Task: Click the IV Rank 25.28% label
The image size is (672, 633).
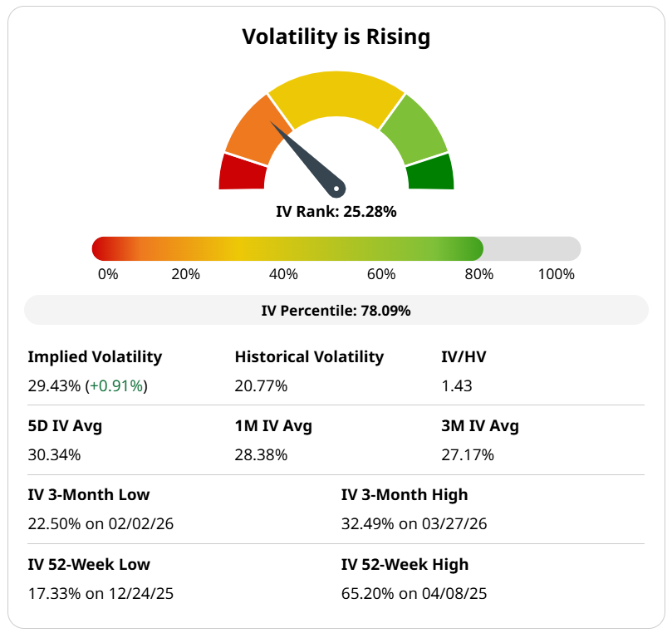Action: (336, 212)
